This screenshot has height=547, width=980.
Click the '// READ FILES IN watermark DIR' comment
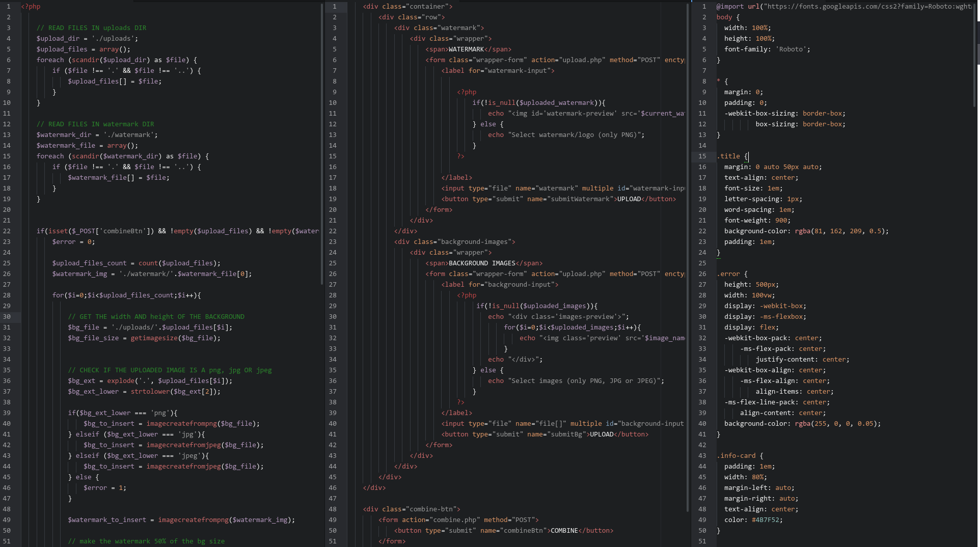tap(95, 124)
